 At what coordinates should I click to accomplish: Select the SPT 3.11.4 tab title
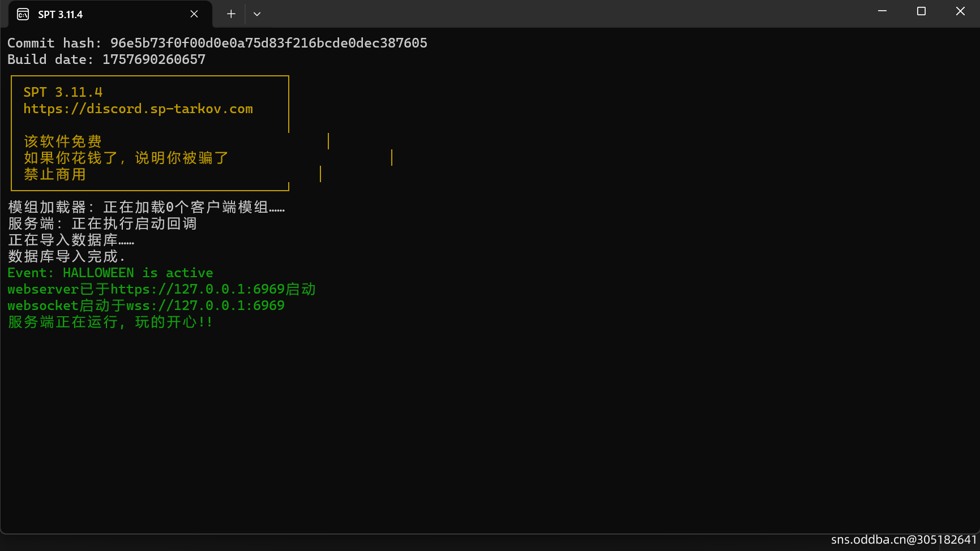[60, 15]
